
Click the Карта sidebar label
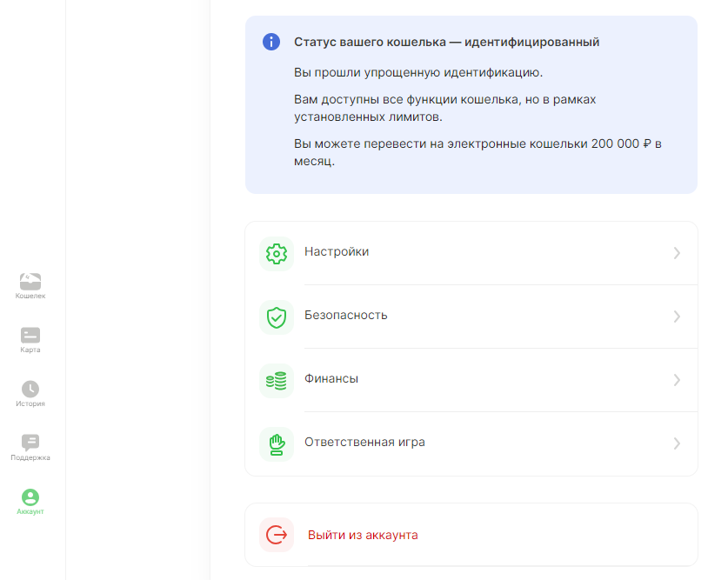pos(30,350)
